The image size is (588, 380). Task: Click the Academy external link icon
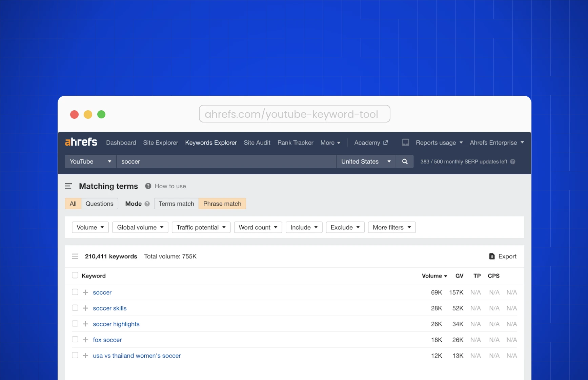[x=385, y=142]
